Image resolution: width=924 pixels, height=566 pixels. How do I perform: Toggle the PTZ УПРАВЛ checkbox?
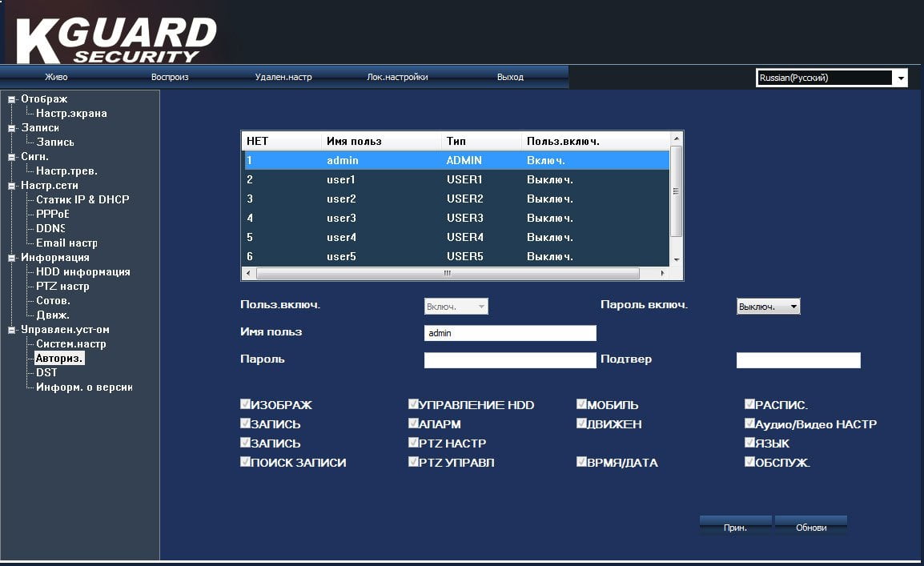[x=413, y=462]
